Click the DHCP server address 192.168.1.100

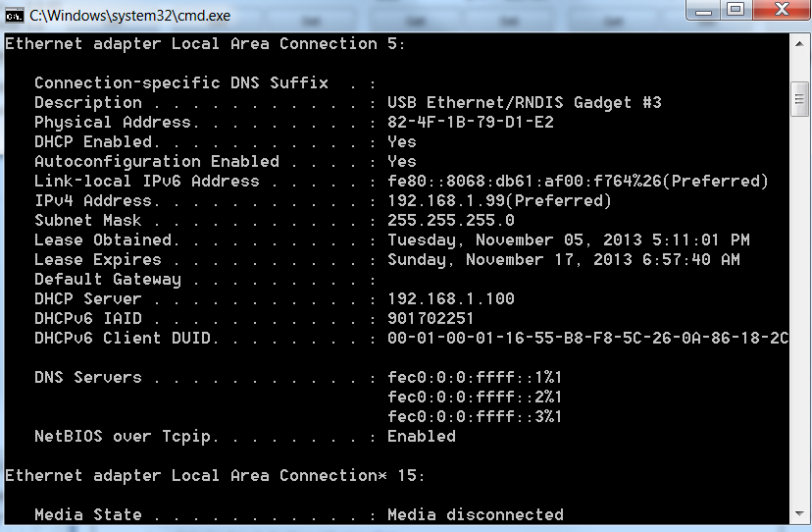coord(451,299)
